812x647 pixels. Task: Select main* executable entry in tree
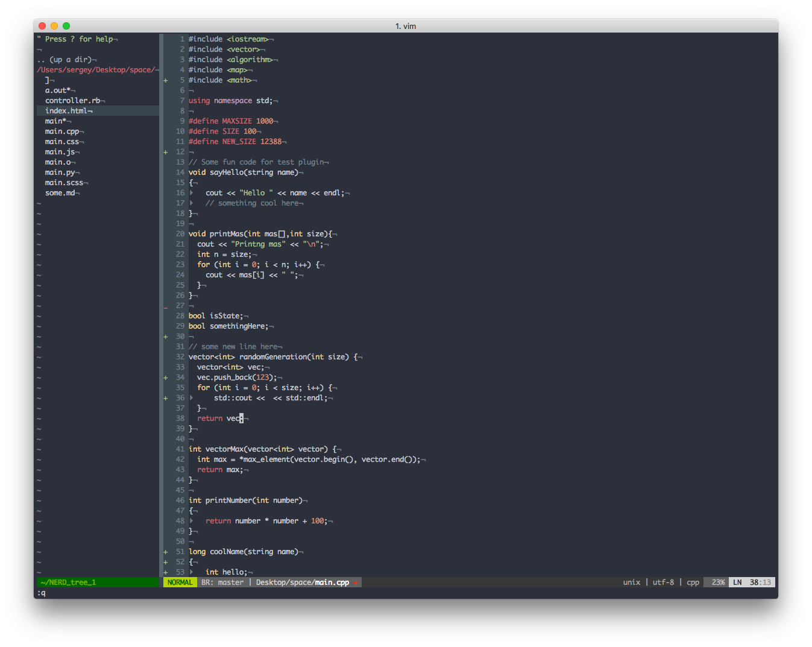point(56,121)
